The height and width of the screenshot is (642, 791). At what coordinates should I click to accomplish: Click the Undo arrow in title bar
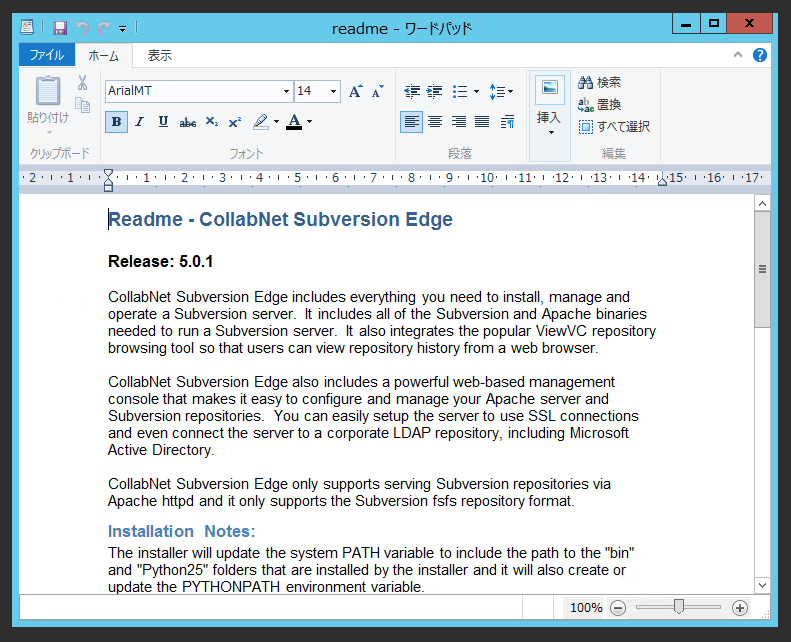[x=82, y=28]
